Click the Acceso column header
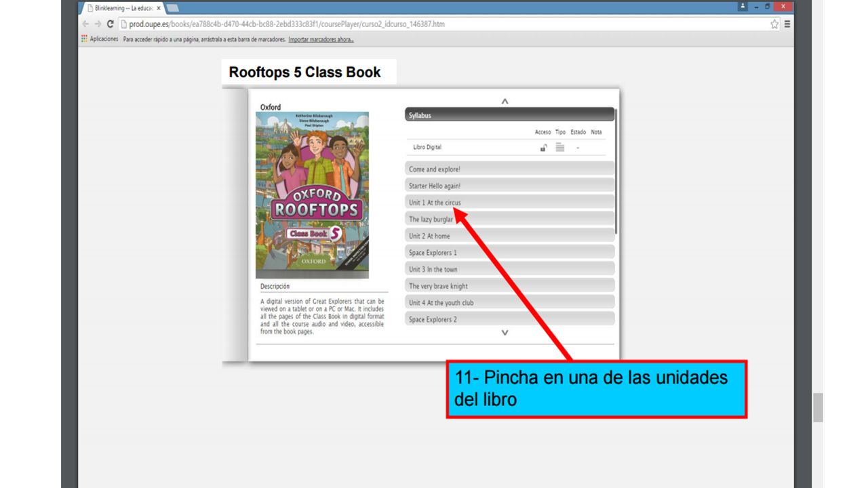Viewport: 868px width, 488px height. pyautogui.click(x=543, y=132)
